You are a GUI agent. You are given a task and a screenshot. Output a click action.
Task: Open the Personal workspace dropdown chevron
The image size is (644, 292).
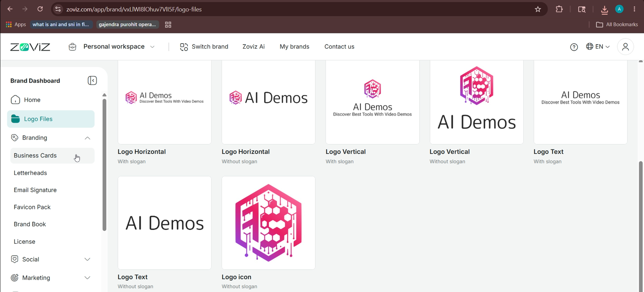pyautogui.click(x=152, y=47)
